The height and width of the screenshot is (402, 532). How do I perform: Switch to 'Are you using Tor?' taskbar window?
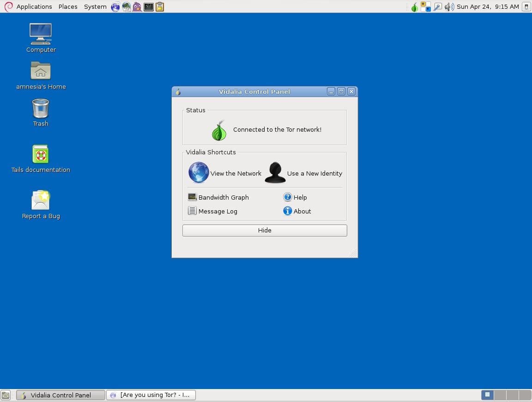click(x=151, y=395)
